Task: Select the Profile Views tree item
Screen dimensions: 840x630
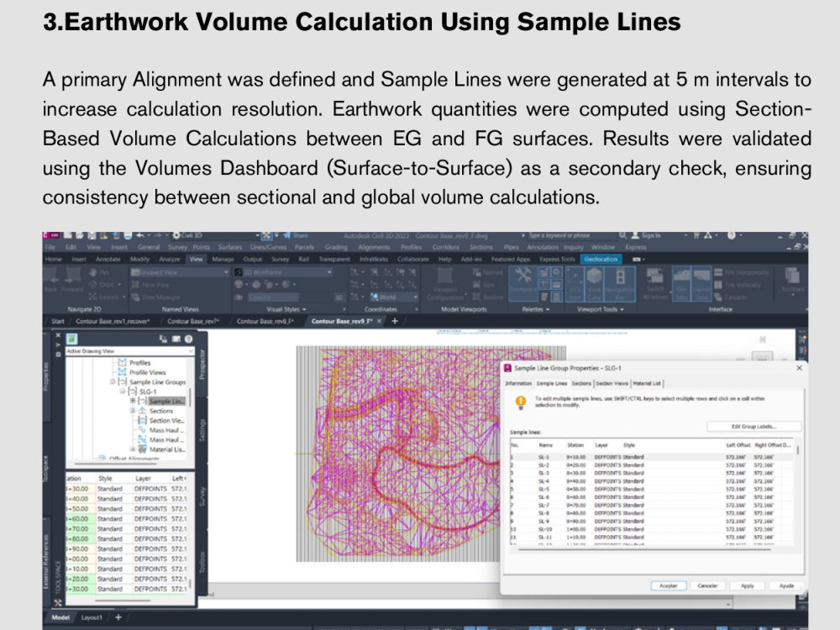Action: 148,372
